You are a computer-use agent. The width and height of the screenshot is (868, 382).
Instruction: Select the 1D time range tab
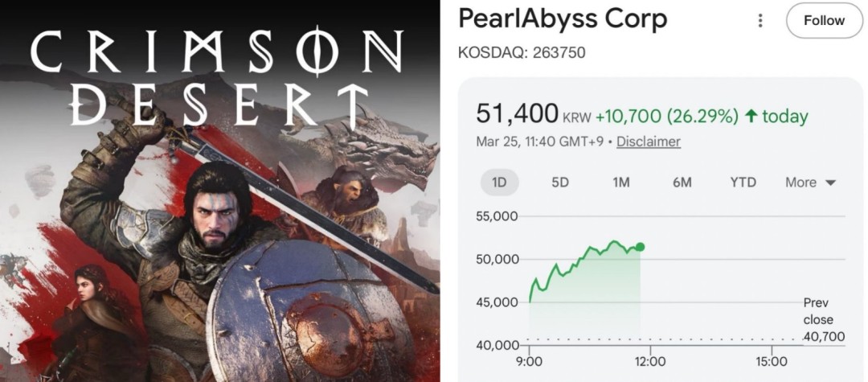(x=499, y=183)
